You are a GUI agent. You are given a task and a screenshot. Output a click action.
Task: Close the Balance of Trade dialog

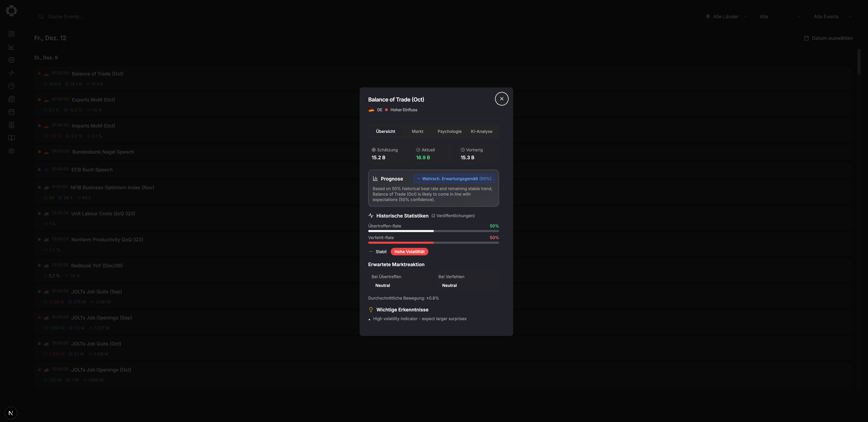click(x=501, y=99)
